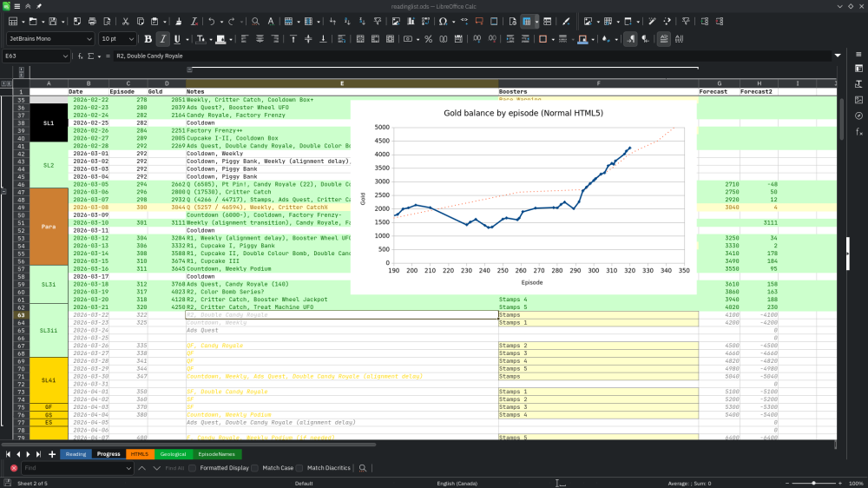The height and width of the screenshot is (488, 868).
Task: Enable the Formatted Display checkbox
Action: coord(192,468)
